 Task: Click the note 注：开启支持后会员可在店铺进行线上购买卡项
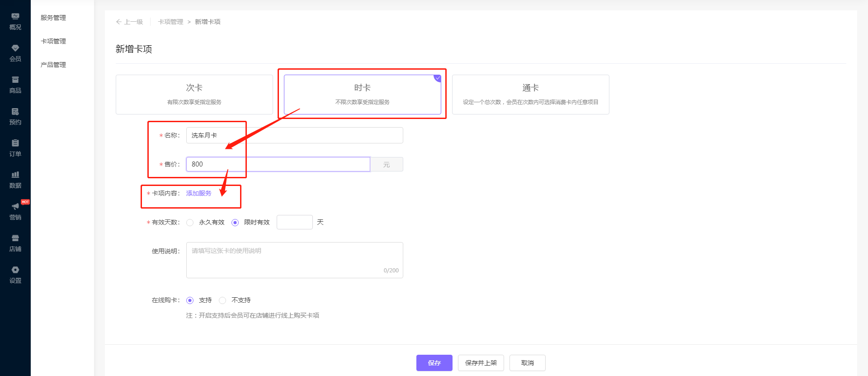tap(253, 315)
